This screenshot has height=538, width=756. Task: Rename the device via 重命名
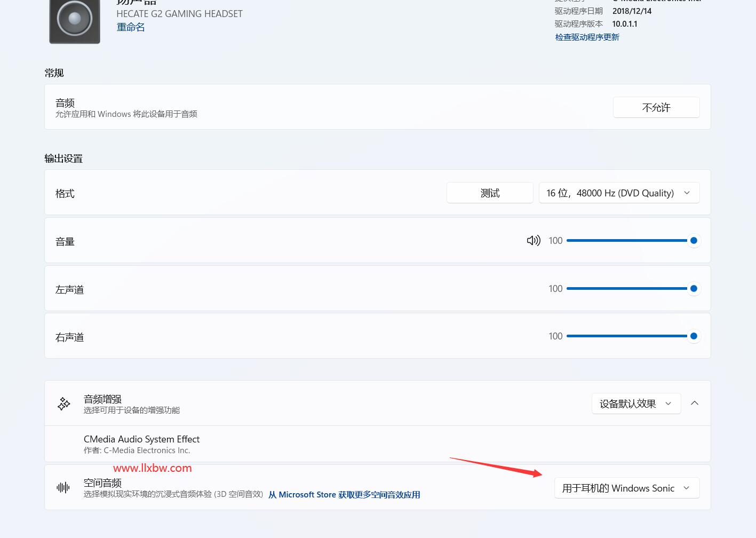pyautogui.click(x=131, y=27)
